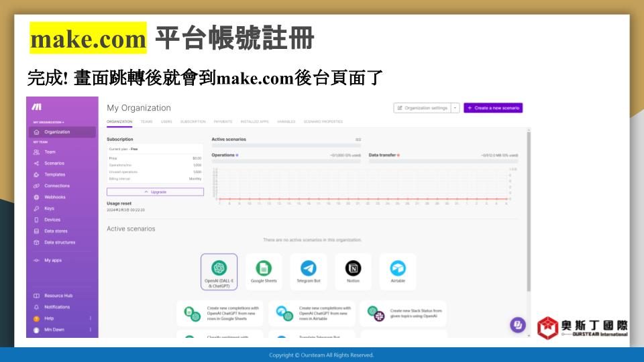644x362 pixels.
Task: Click the Data transfer usage progress bar
Action: pos(443,162)
